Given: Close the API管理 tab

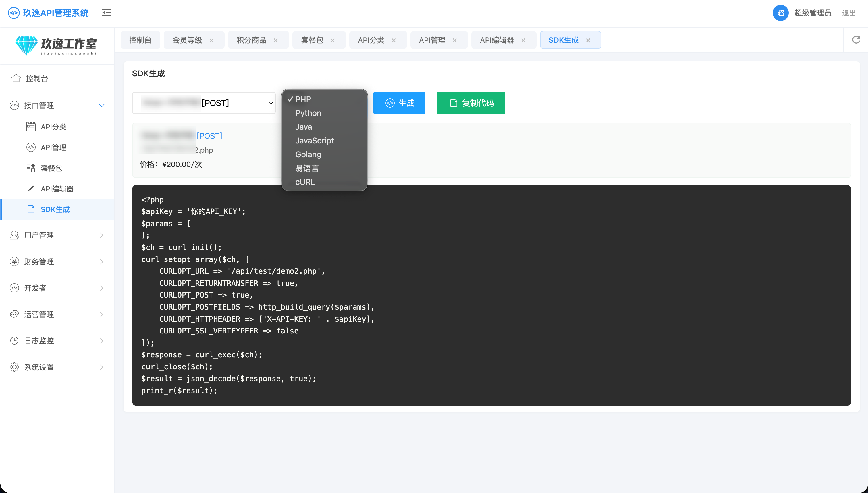Looking at the screenshot, I should (455, 40).
